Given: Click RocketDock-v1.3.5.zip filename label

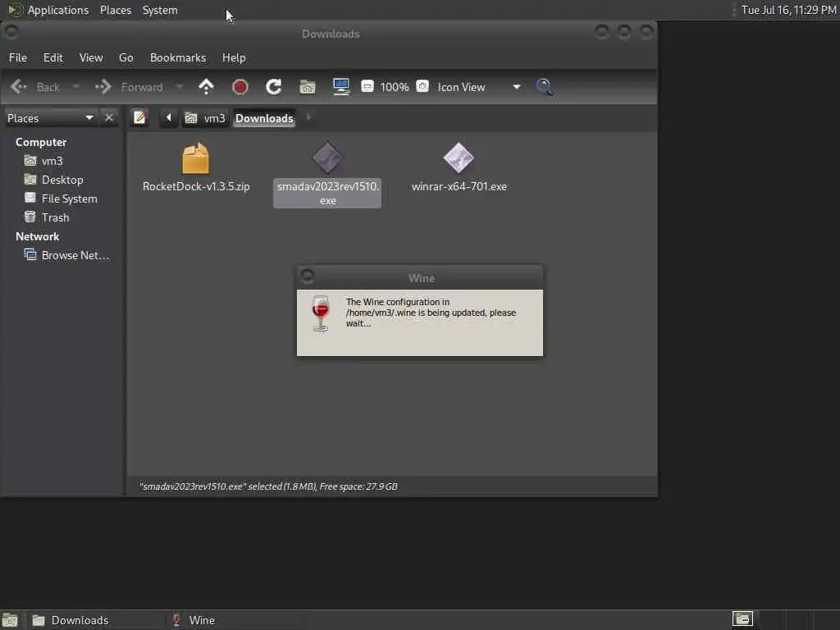Looking at the screenshot, I should point(196,186).
